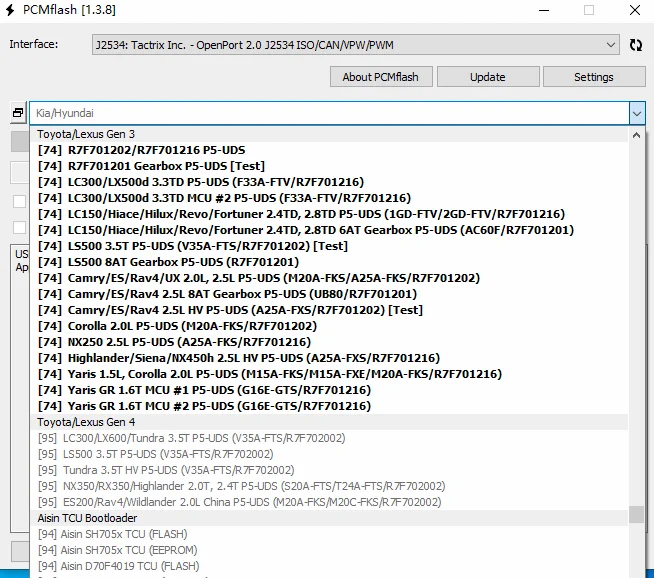Open About PCMflash
Screen dimensions: 654x578
(x=381, y=77)
